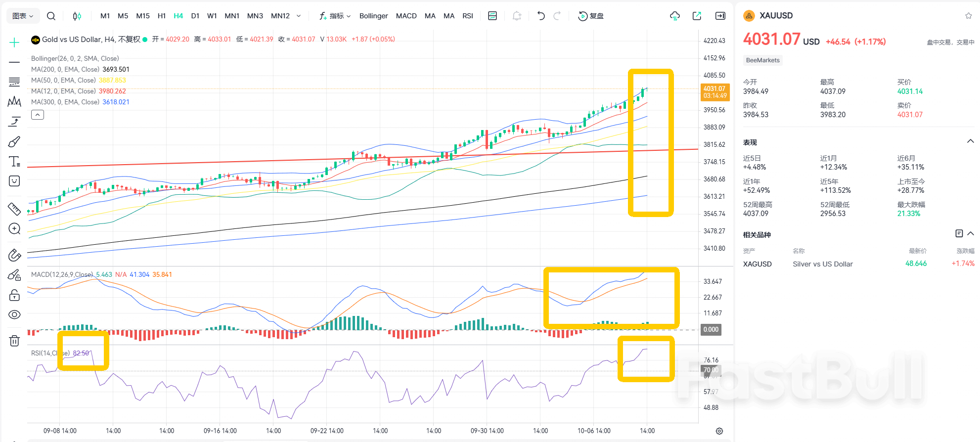This screenshot has width=980, height=442.
Task: Click the candlestick chart type icon
Action: [x=77, y=16]
